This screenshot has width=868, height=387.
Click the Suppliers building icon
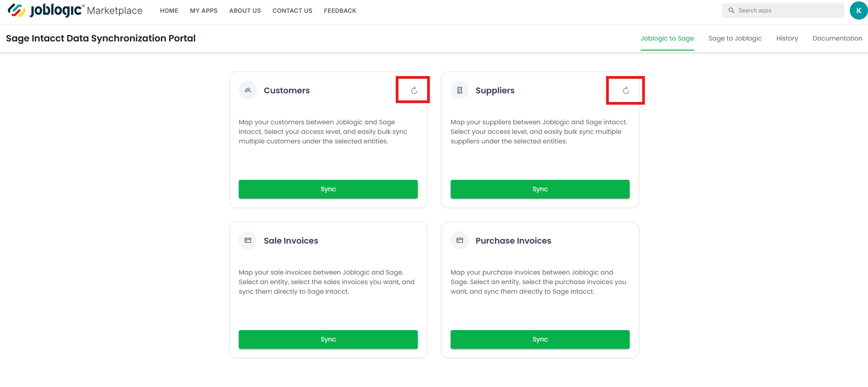click(x=460, y=90)
